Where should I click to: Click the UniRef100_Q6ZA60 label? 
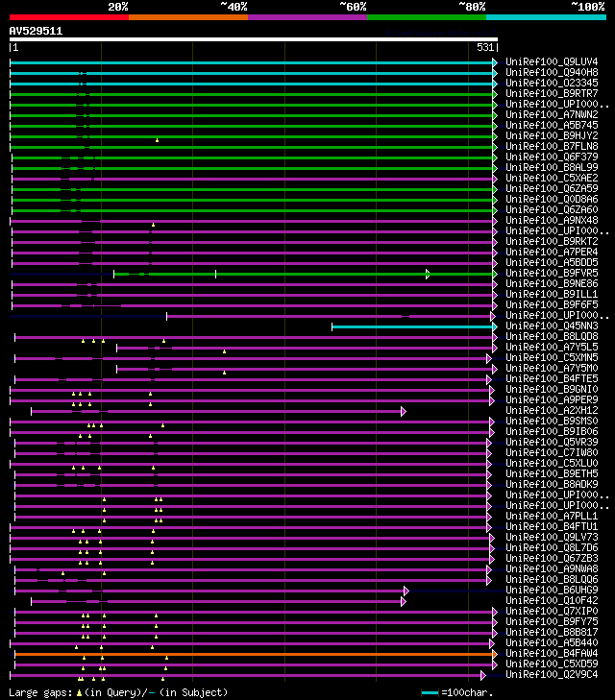(552, 210)
